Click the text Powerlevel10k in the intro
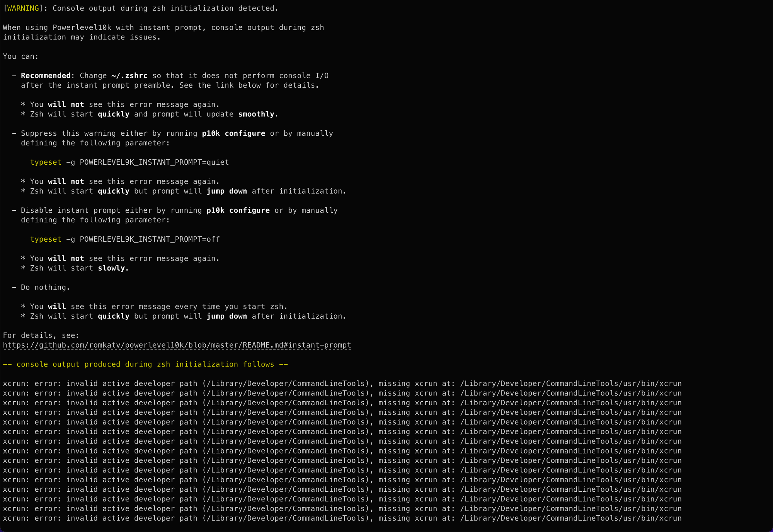 (82, 27)
